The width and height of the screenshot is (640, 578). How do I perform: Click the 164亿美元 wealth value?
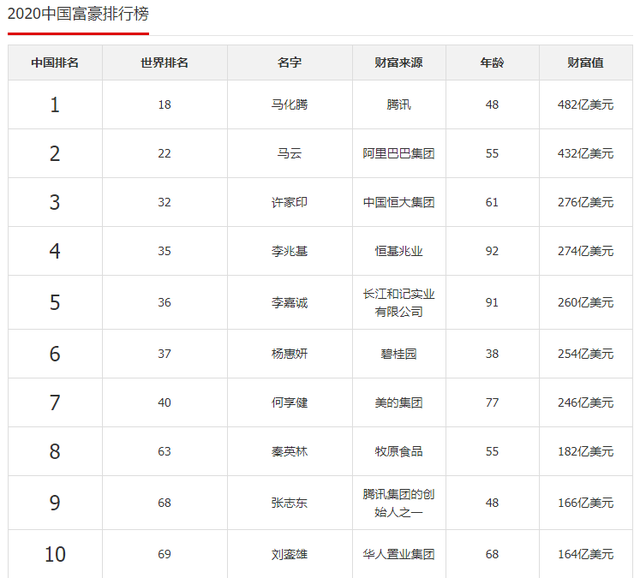click(x=586, y=554)
